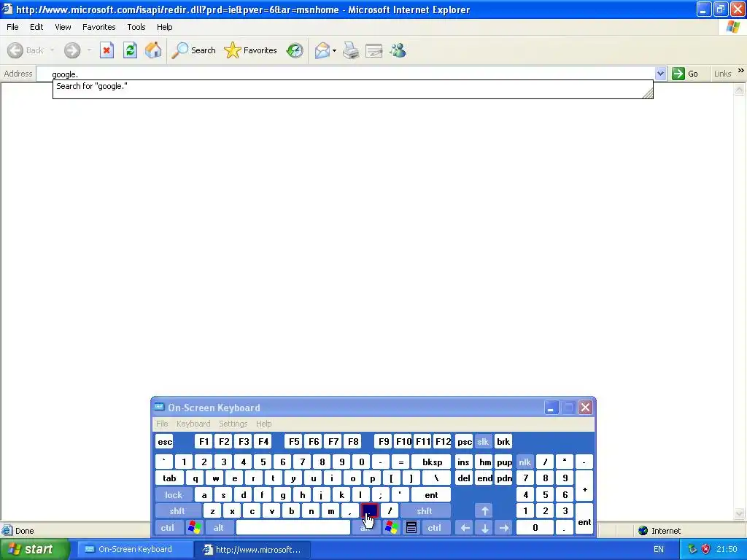The width and height of the screenshot is (747, 560).
Task: Click the esc key on On-Screen Keyboard
Action: (x=165, y=441)
